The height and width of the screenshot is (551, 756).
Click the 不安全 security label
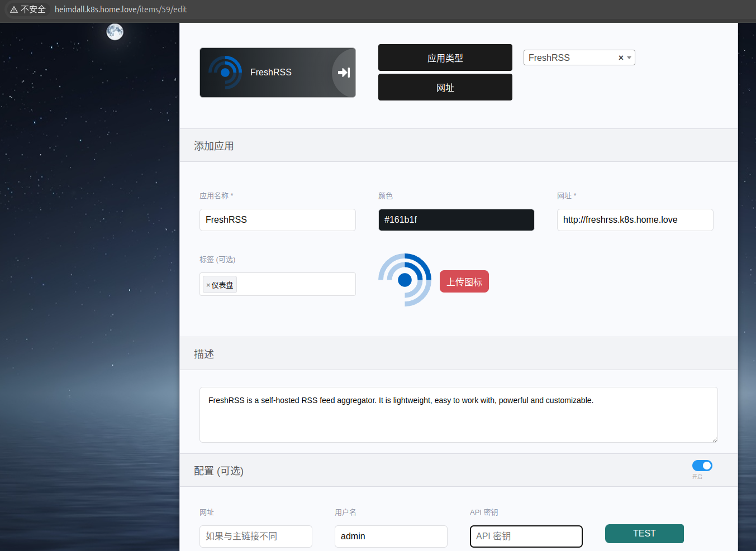pos(33,9)
